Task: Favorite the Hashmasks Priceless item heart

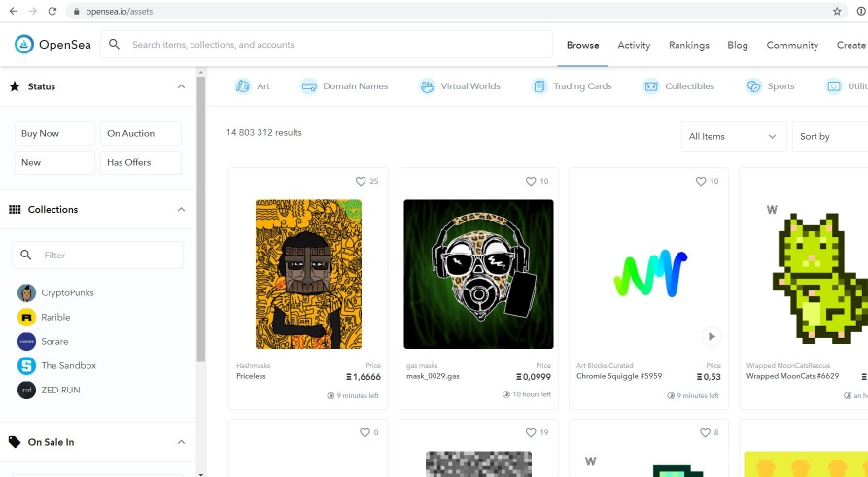Action: click(x=361, y=181)
